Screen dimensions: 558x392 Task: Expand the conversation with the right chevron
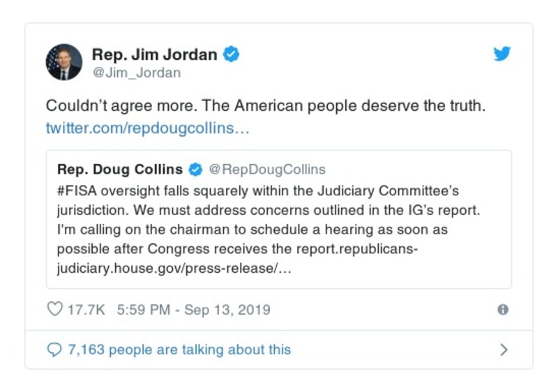pyautogui.click(x=504, y=349)
